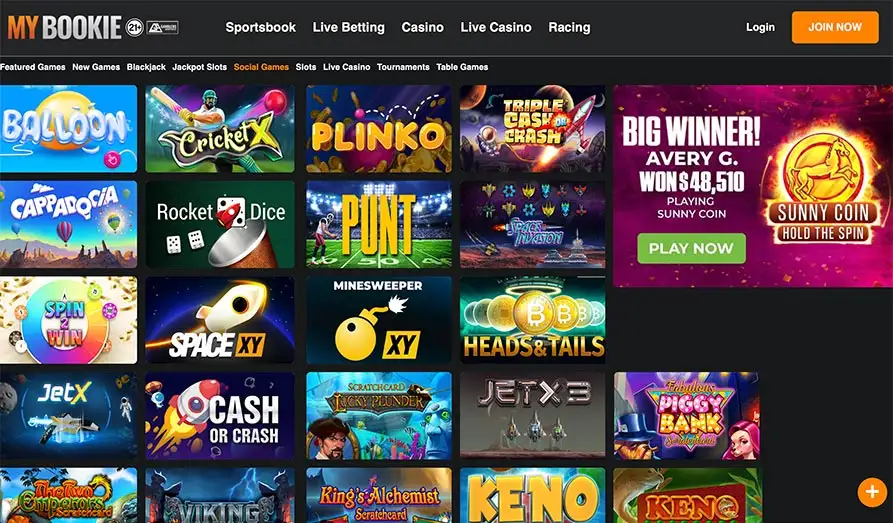Open the Rocket Dice game tile
This screenshot has height=523, width=893.
pyautogui.click(x=220, y=224)
